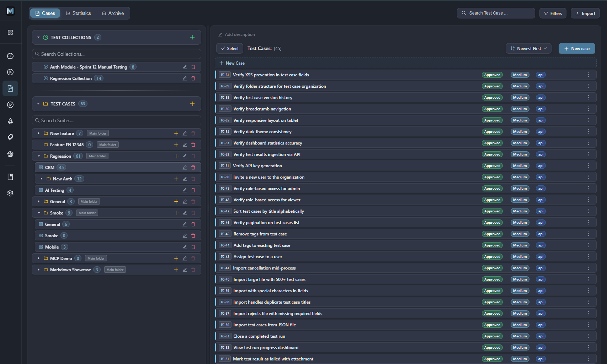Open the Filters panel

coord(553,13)
